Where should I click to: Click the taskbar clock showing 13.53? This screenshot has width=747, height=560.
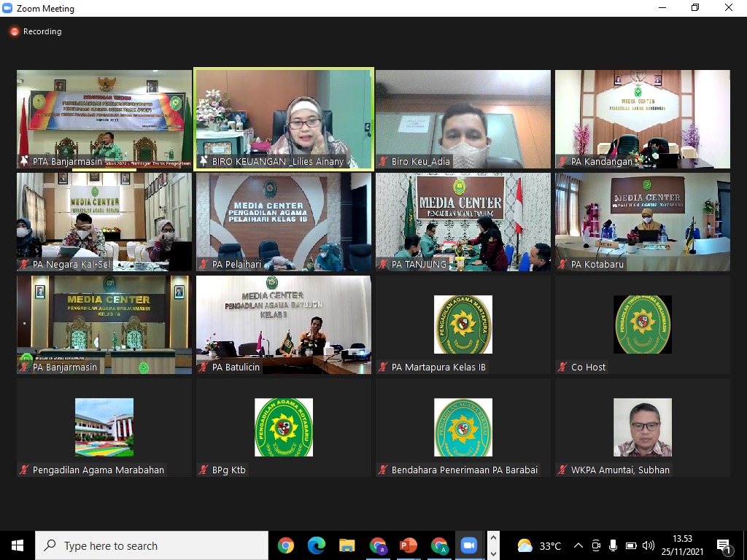682,545
